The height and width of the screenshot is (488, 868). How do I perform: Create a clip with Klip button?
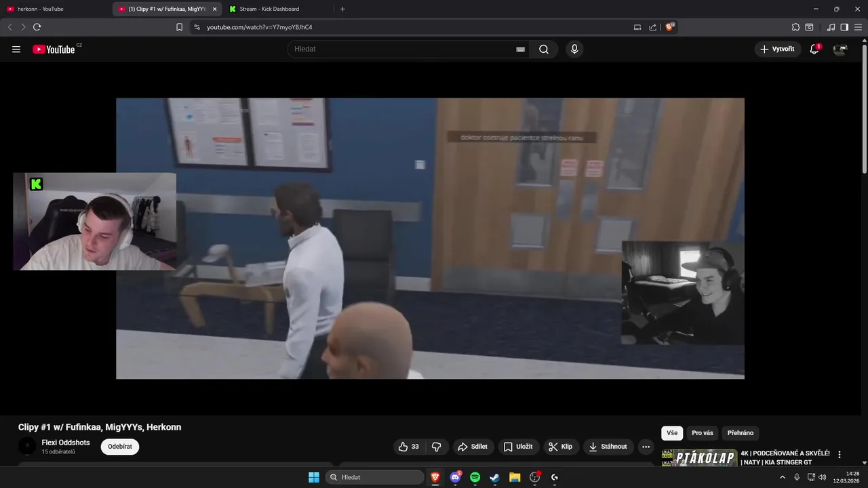pyautogui.click(x=561, y=447)
